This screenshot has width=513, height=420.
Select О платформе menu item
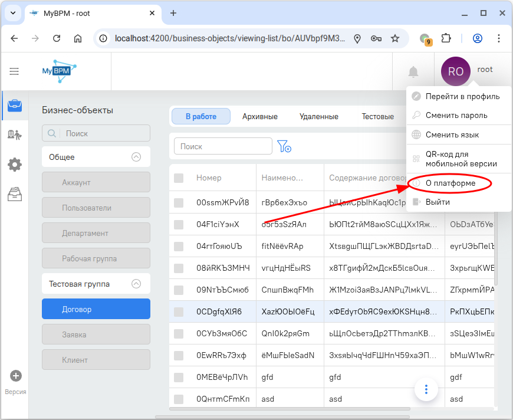(x=450, y=183)
